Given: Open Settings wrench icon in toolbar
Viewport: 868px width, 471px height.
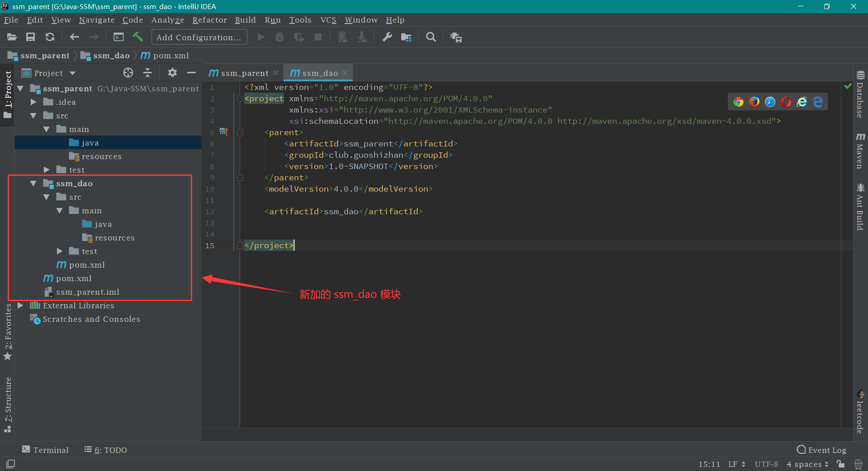Looking at the screenshot, I should click(387, 37).
